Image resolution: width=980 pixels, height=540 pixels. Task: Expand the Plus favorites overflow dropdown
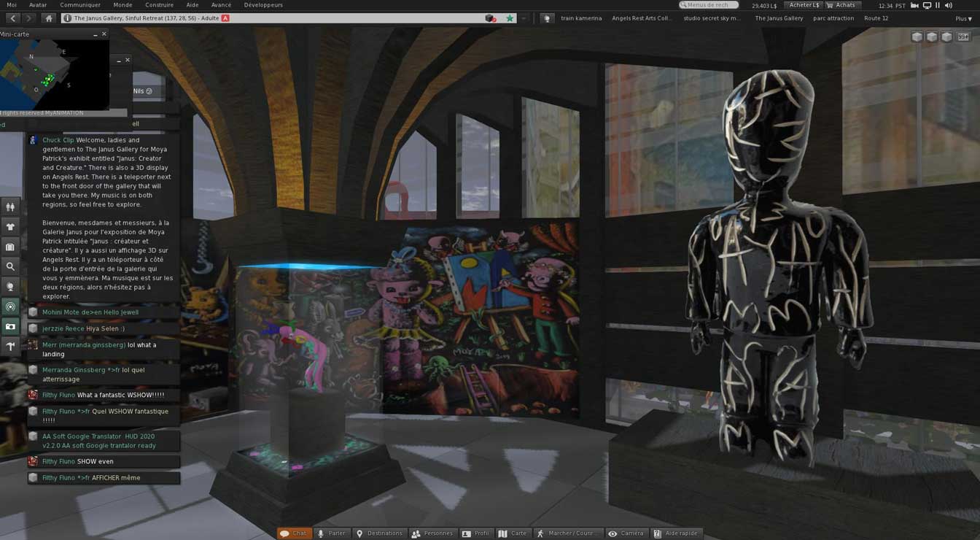click(x=962, y=18)
